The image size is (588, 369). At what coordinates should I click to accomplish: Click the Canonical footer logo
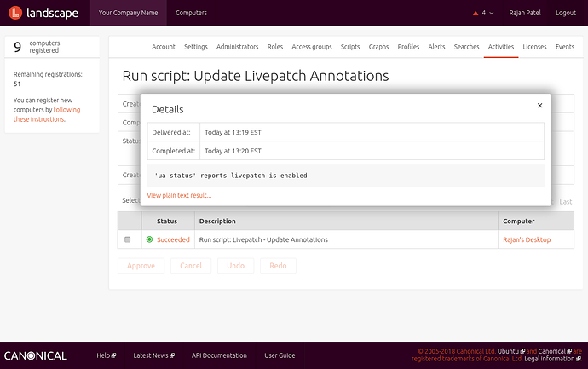(x=36, y=355)
